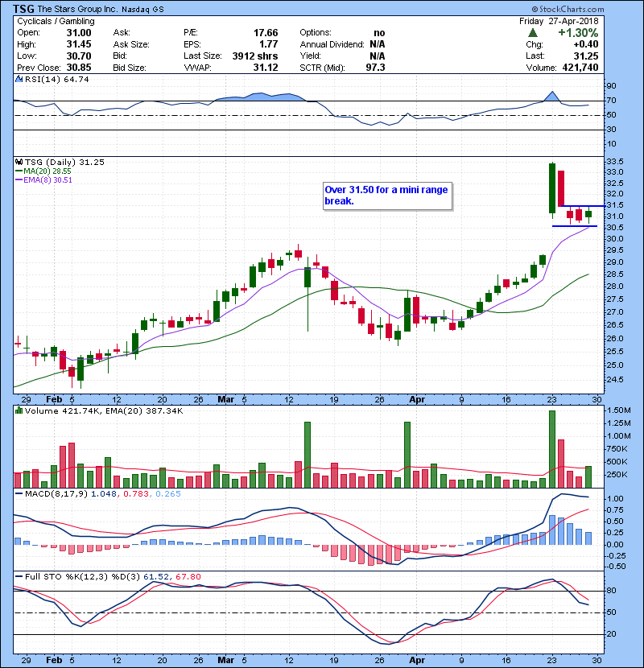Image resolution: width=644 pixels, height=668 pixels.
Task: Click the 33.5 price axis label
Action: click(615, 162)
